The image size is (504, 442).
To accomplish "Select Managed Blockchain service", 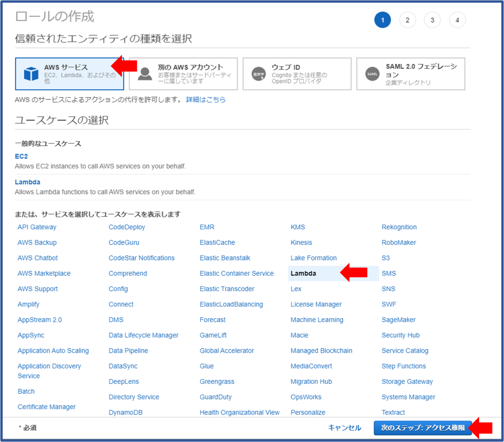I will [x=321, y=350].
